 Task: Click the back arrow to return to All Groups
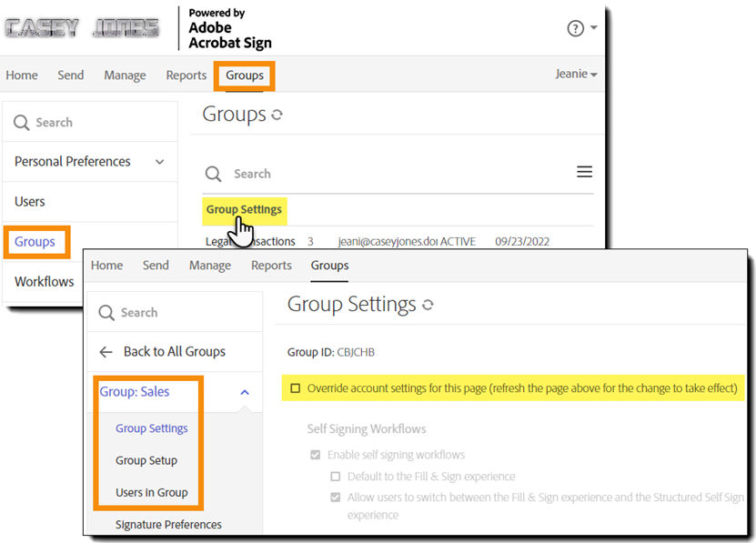(x=106, y=351)
